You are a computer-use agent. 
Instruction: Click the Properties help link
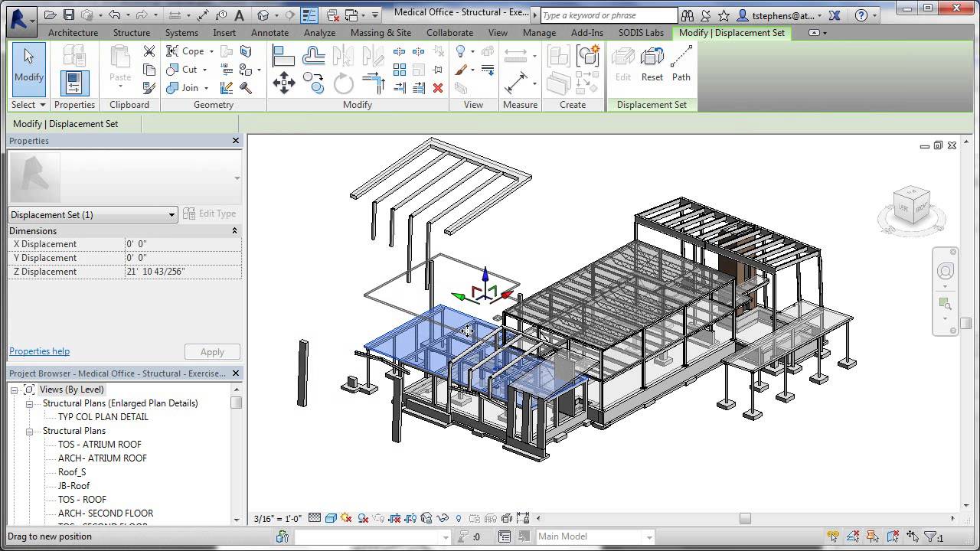39,351
